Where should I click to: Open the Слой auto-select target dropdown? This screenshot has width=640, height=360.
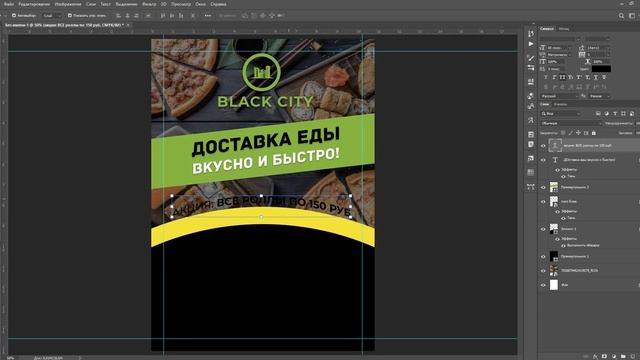pyautogui.click(x=52, y=16)
